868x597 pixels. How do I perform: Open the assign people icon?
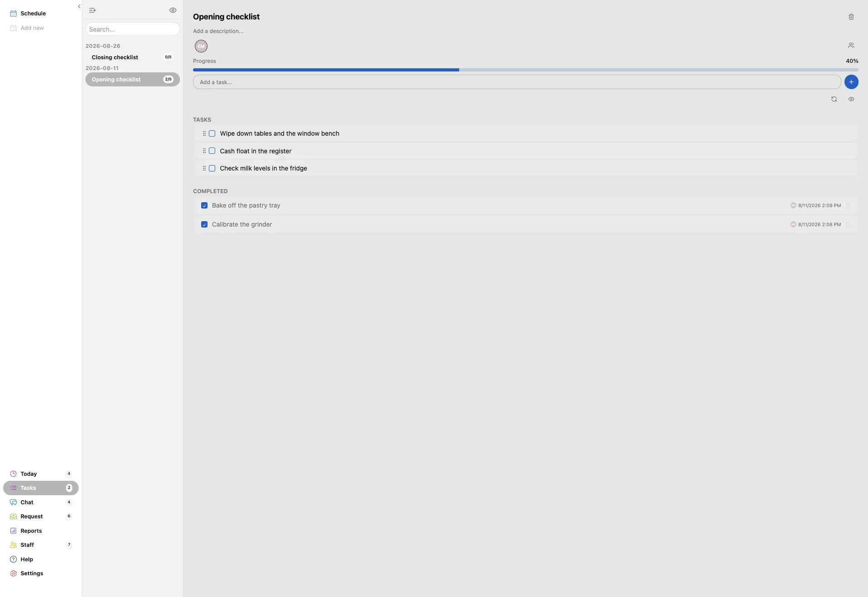851,45
